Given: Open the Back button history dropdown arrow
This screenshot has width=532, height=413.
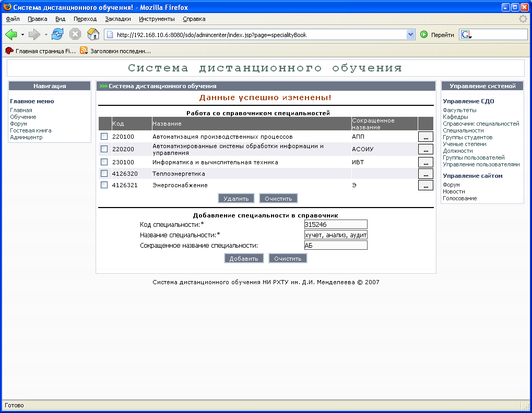Looking at the screenshot, I should [x=23, y=34].
